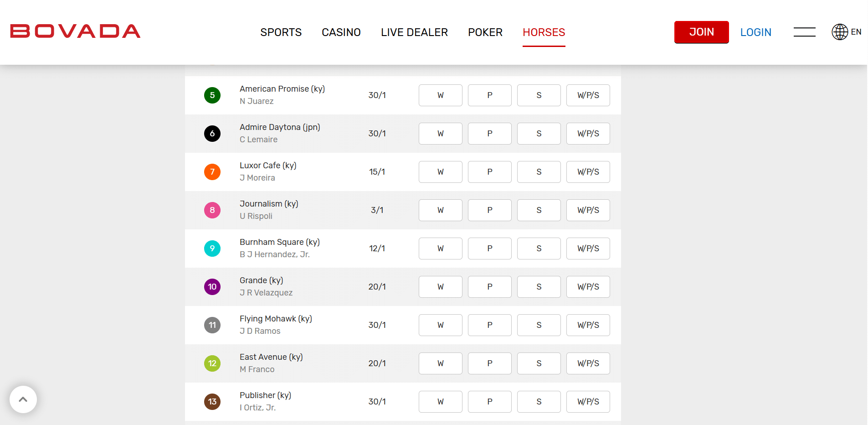Click the LOGIN link
The height and width of the screenshot is (425, 868).
[x=756, y=32]
